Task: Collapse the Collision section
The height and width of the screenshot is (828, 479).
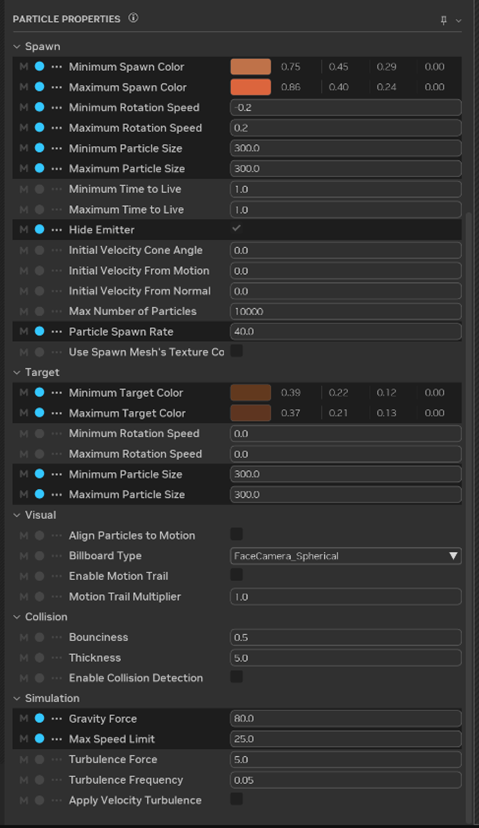Action: pyautogui.click(x=17, y=617)
